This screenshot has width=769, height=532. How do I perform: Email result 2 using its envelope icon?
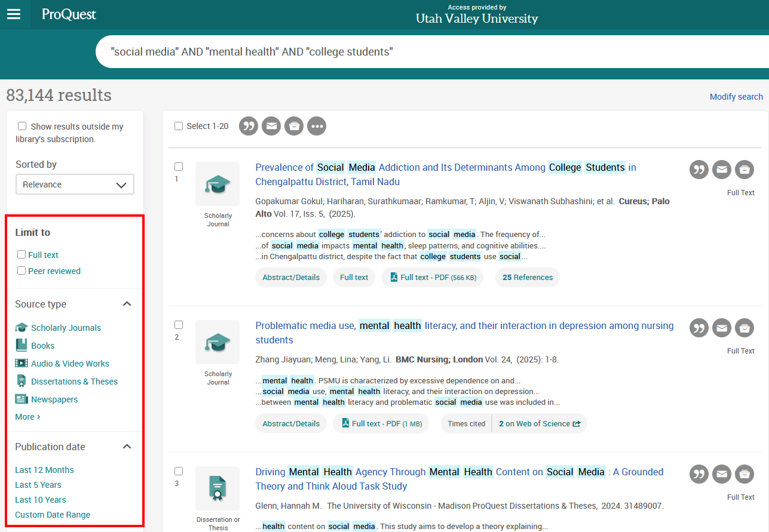pyautogui.click(x=722, y=328)
